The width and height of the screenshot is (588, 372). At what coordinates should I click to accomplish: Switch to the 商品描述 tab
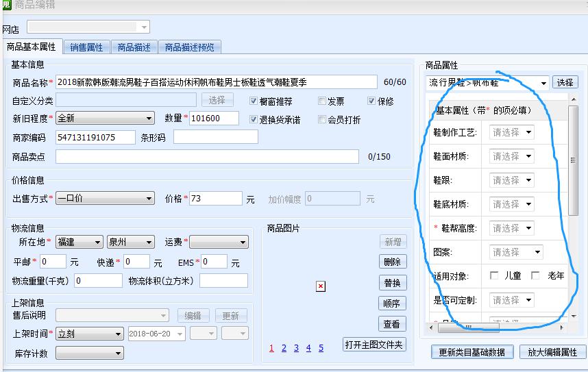134,47
